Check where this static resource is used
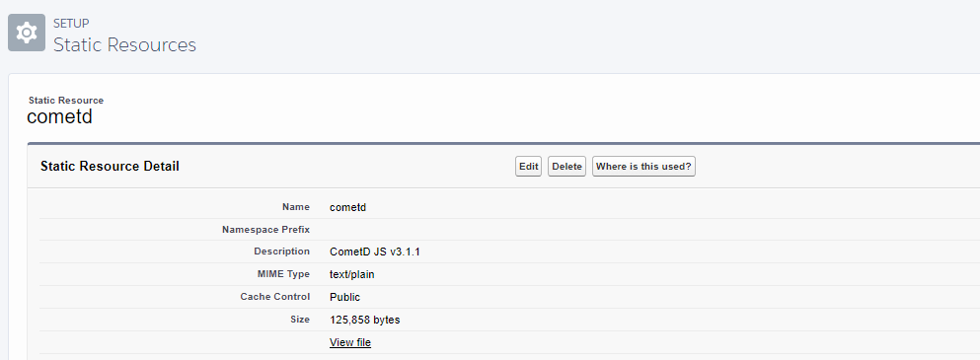 [643, 167]
